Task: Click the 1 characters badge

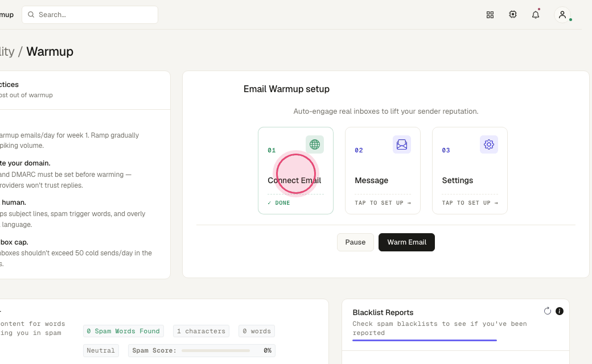Action: (202, 331)
